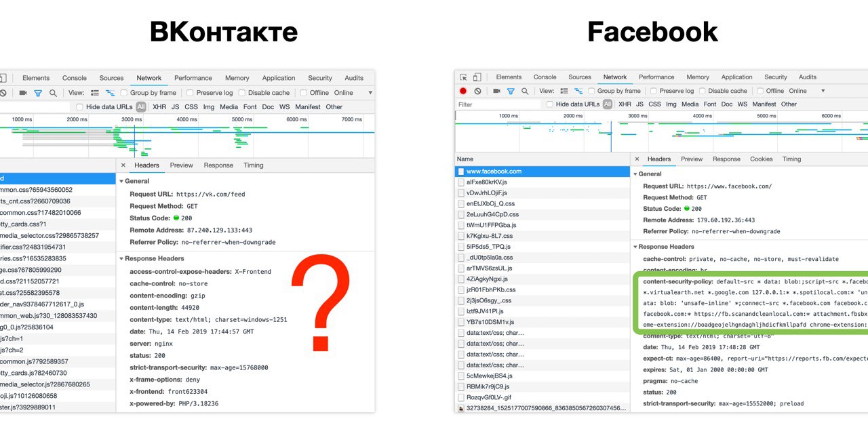Open Security tab in VK DevTools
868x444 pixels.
(320, 78)
